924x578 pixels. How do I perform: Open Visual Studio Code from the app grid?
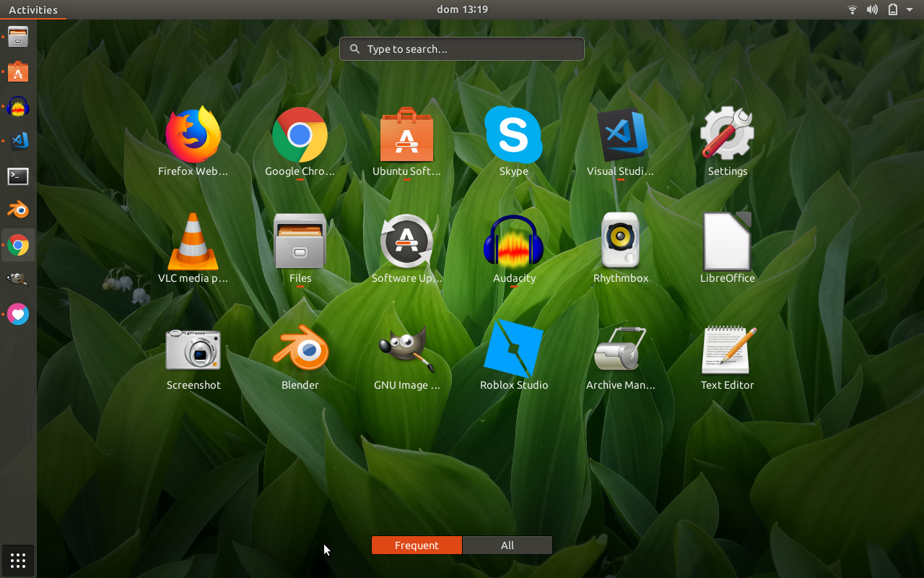pyautogui.click(x=620, y=142)
